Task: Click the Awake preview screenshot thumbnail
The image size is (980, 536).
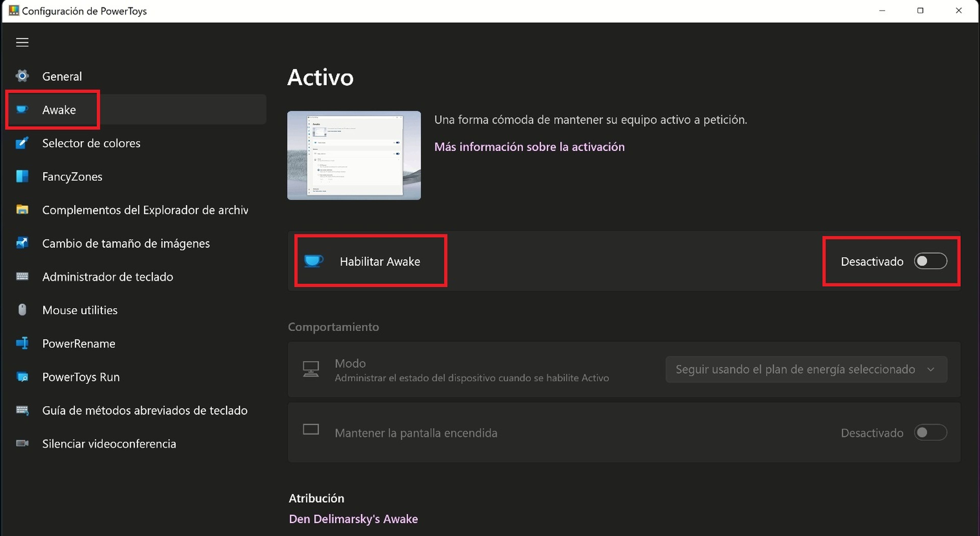Action: point(354,156)
